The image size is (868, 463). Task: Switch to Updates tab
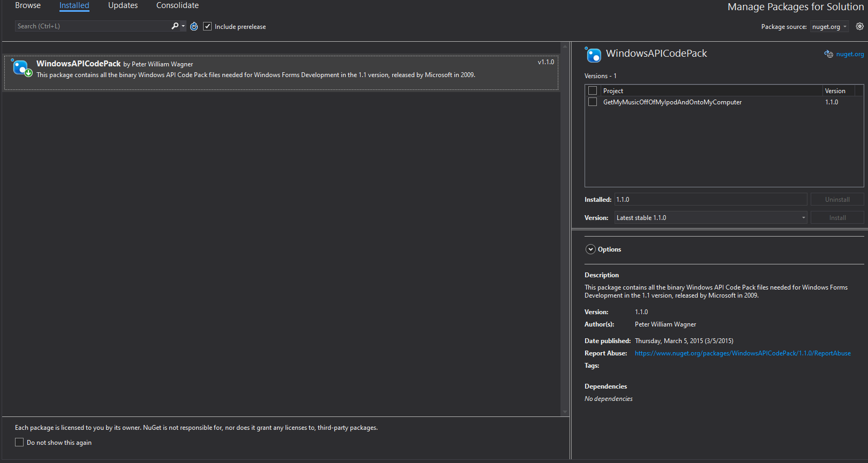coord(123,5)
